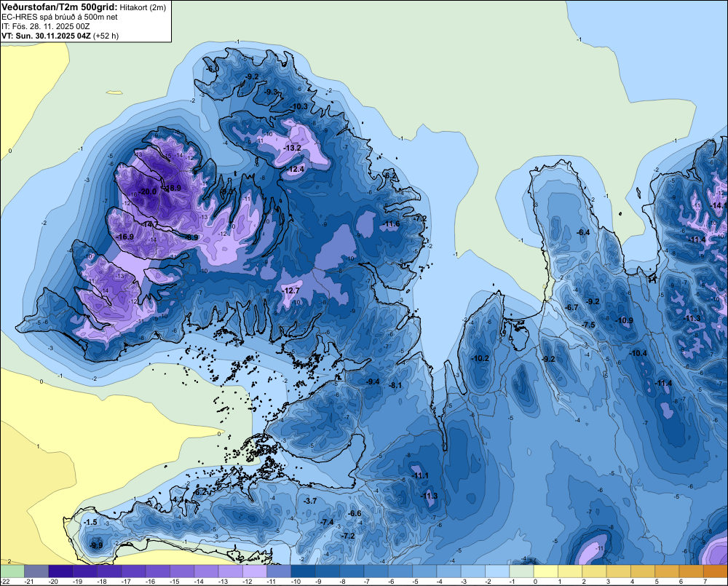Click the light green legend swatch above -22
This screenshot has height=586, width=728.
point(12,571)
